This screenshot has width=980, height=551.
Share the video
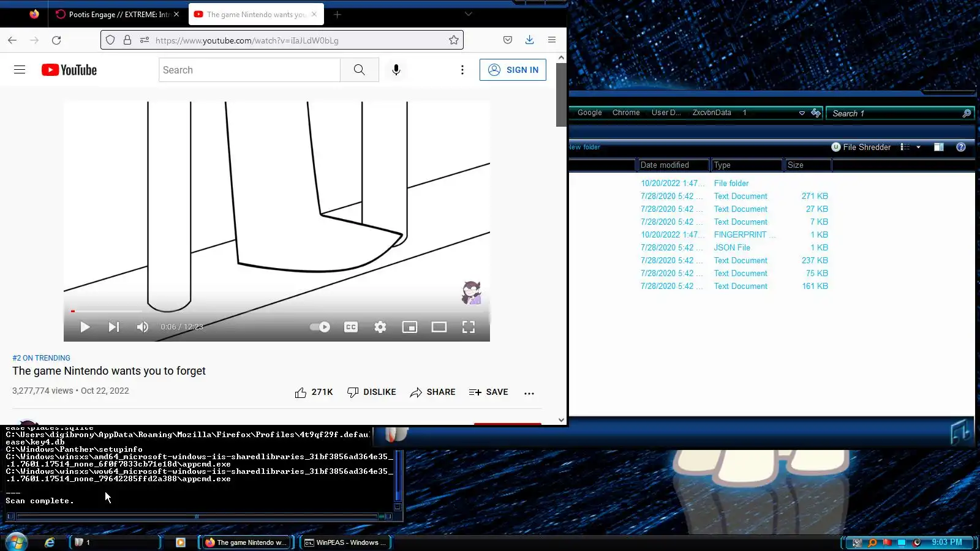[x=433, y=392]
